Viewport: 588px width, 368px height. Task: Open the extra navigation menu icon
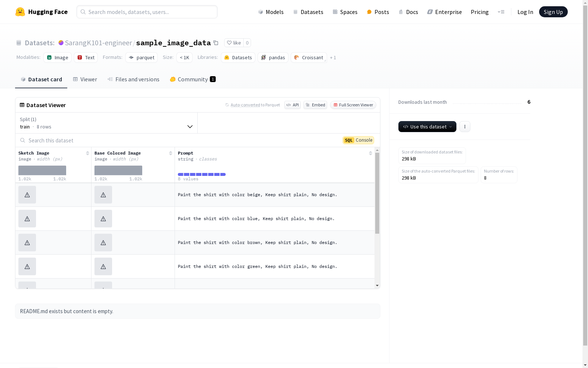(x=501, y=12)
